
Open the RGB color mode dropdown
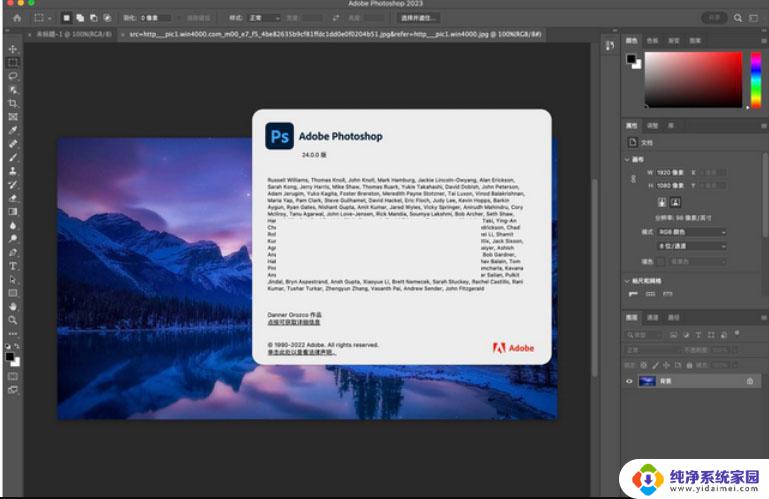click(692, 232)
